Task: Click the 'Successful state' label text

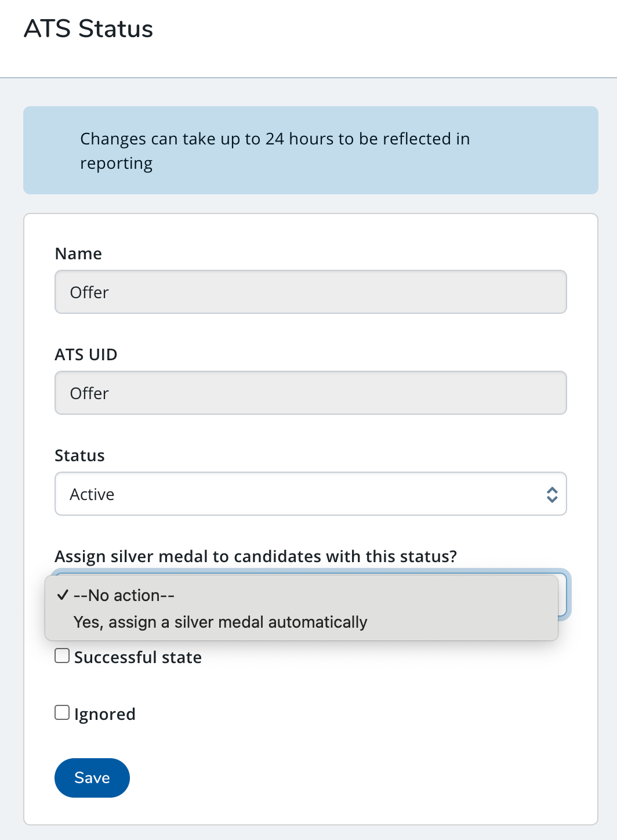Action: pyautogui.click(x=137, y=657)
